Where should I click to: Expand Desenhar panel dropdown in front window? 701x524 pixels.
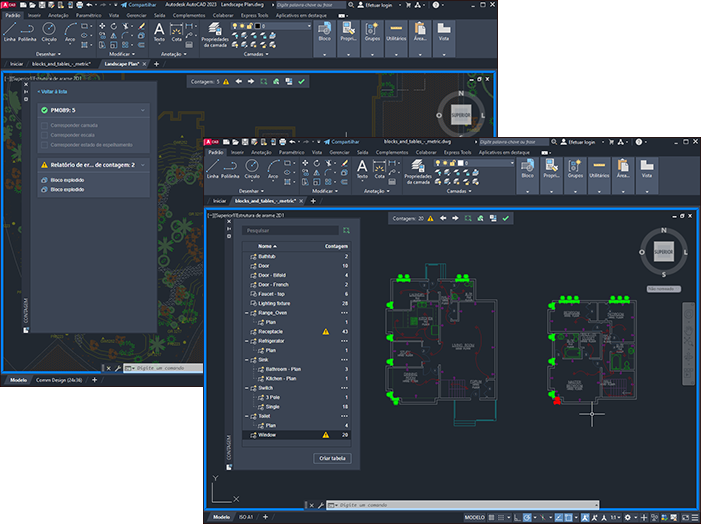point(251,191)
